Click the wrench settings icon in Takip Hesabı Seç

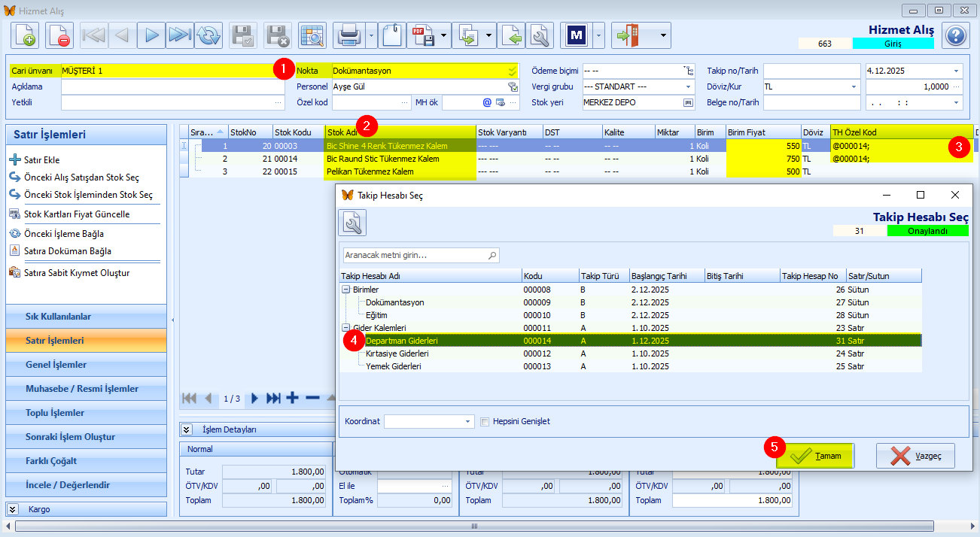[352, 223]
